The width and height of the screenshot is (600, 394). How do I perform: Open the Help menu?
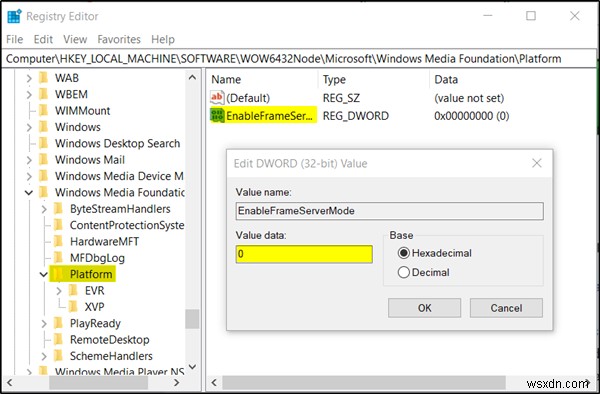163,39
